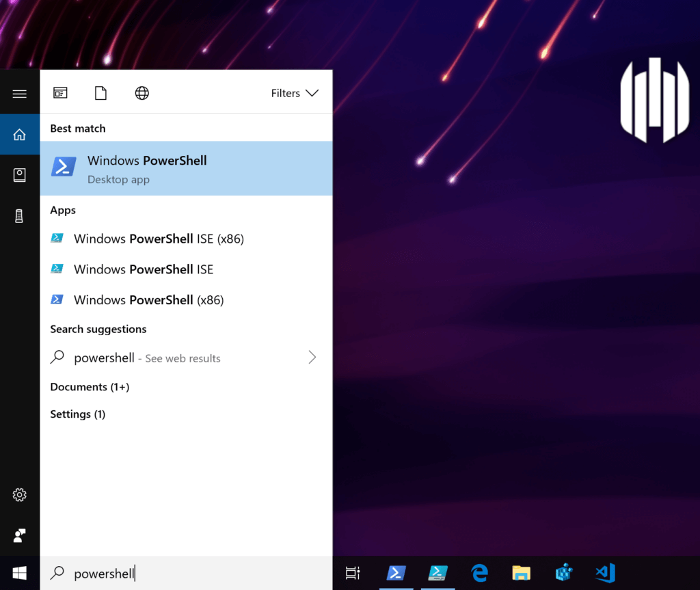This screenshot has width=700, height=590.
Task: Expand the Settings (1) results group
Action: tap(77, 414)
